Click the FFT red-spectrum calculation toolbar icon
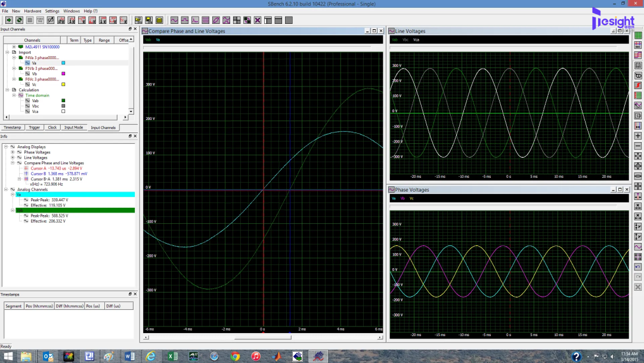 [92, 20]
